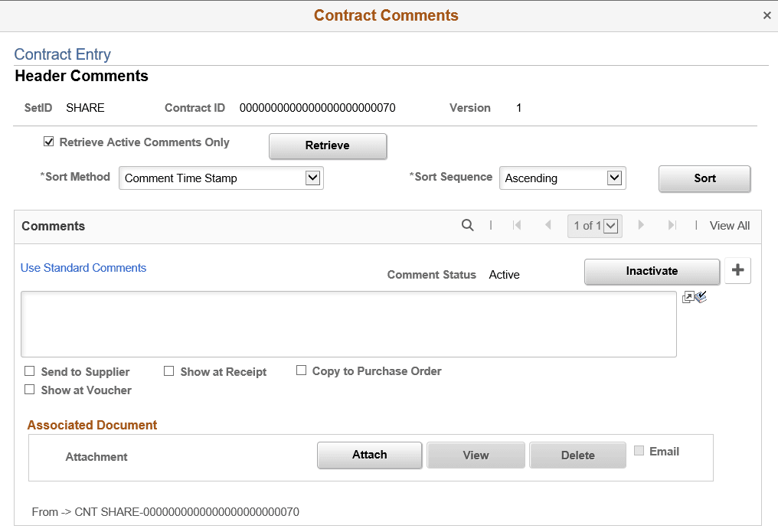Enable the Send to Supplier checkbox
Viewport: 778px width, 532px height.
tap(29, 371)
